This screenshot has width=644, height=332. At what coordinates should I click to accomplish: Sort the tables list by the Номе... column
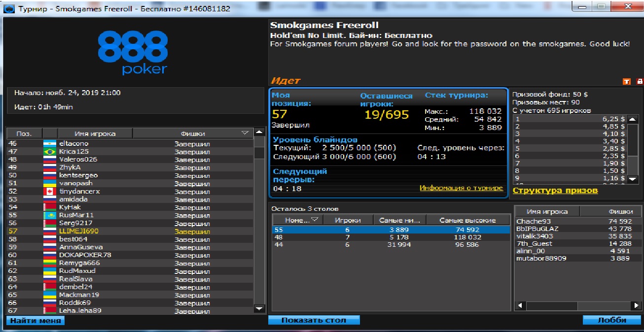(297, 220)
